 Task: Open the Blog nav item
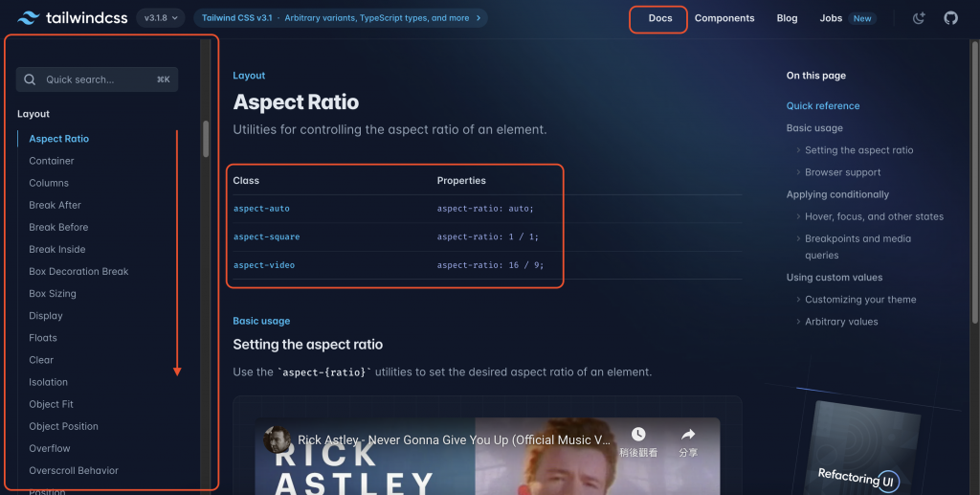pyautogui.click(x=787, y=18)
